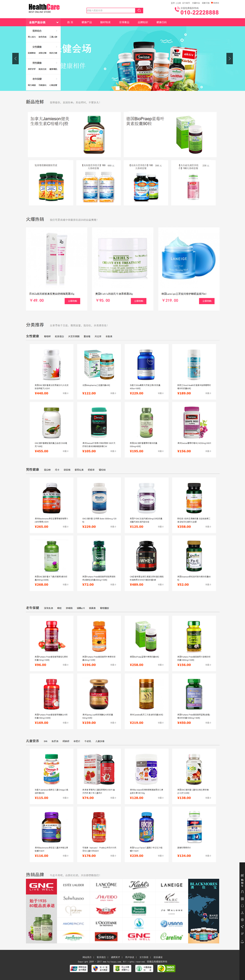Click the HealthCare logo
The image size is (245, 980).
click(x=44, y=8)
